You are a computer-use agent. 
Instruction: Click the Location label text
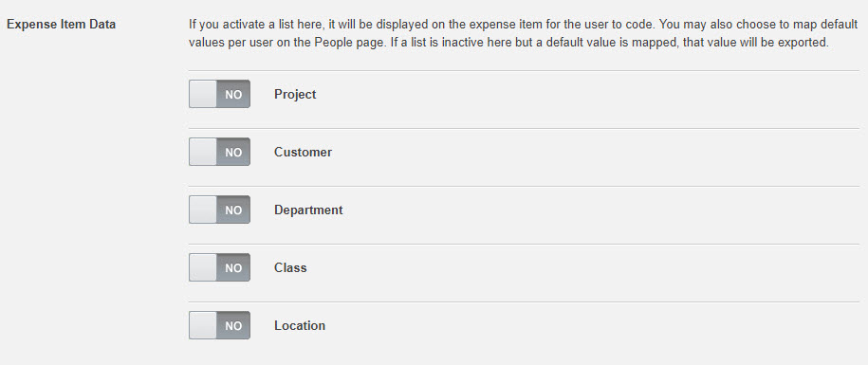coord(300,326)
